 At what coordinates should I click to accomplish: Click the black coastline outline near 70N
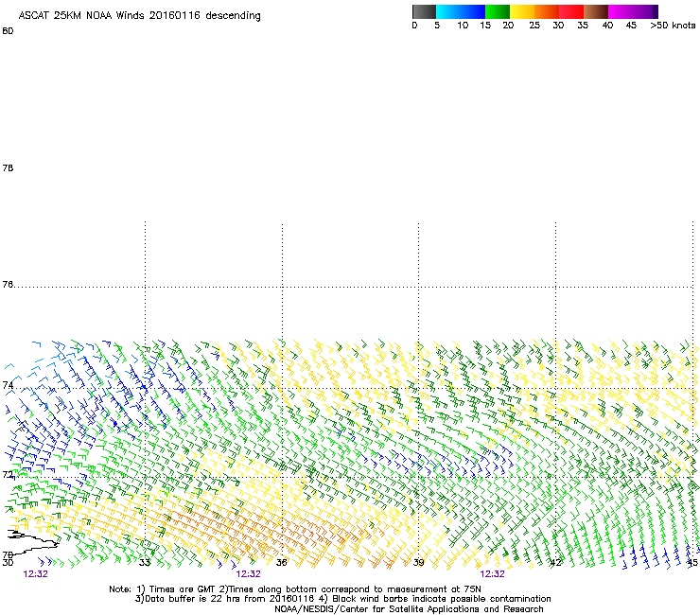point(33,541)
